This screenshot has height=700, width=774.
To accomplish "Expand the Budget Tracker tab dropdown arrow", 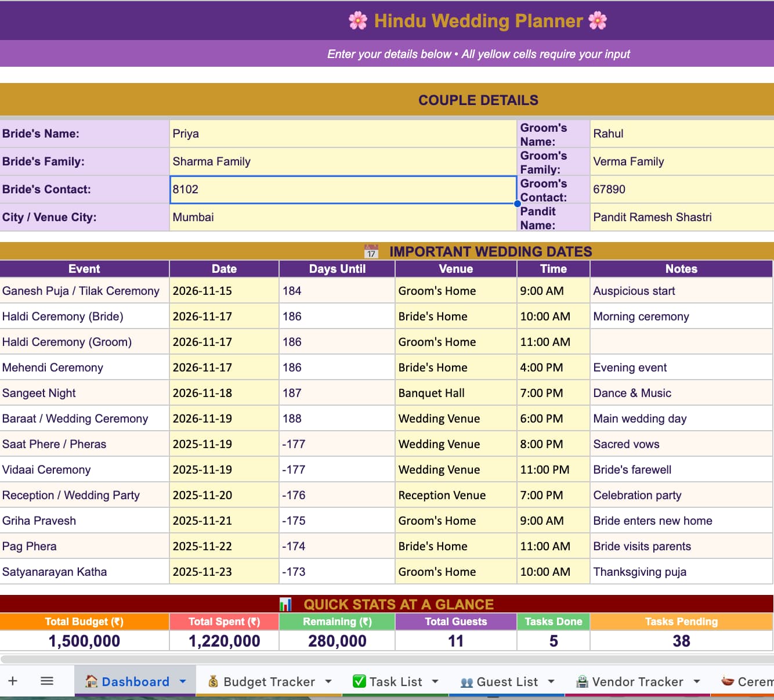I will (328, 681).
